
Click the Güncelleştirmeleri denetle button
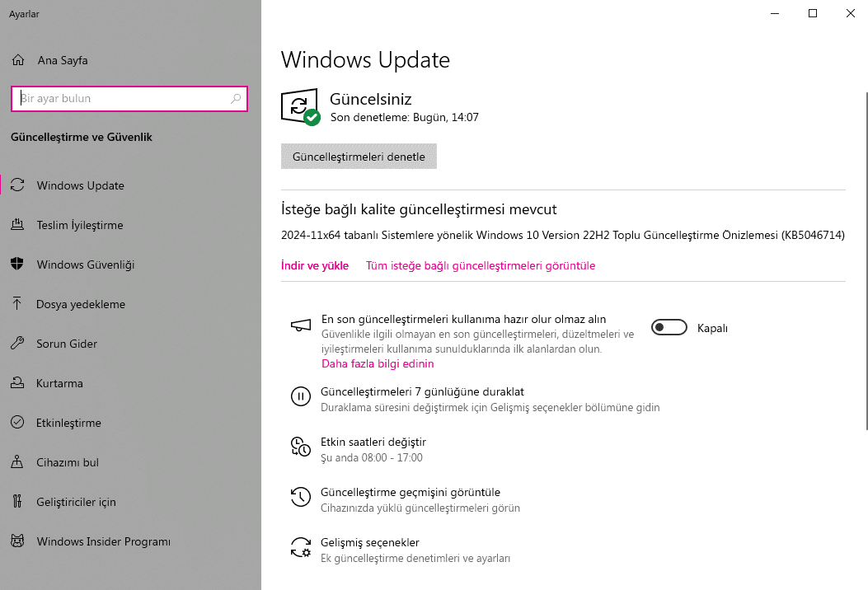click(x=359, y=157)
